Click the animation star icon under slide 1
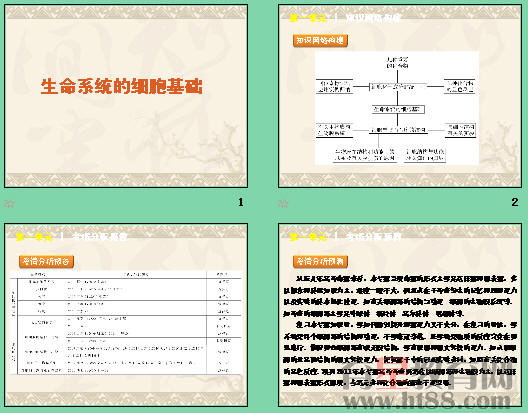This screenshot has height=413, width=528. point(9,203)
